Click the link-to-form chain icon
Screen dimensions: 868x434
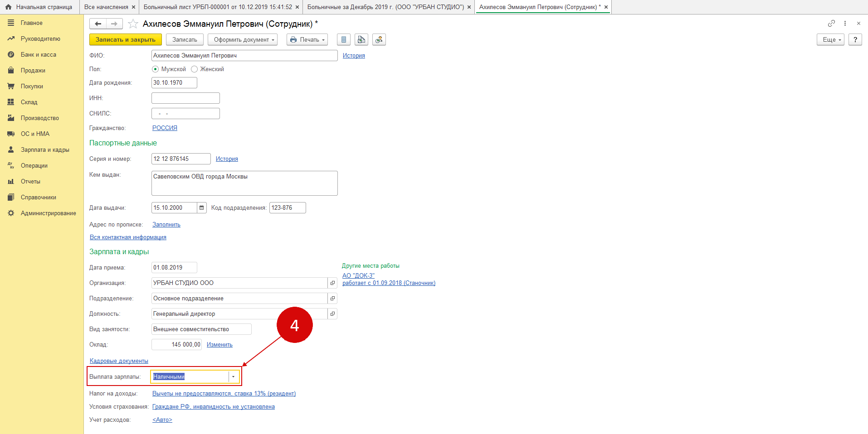point(831,23)
